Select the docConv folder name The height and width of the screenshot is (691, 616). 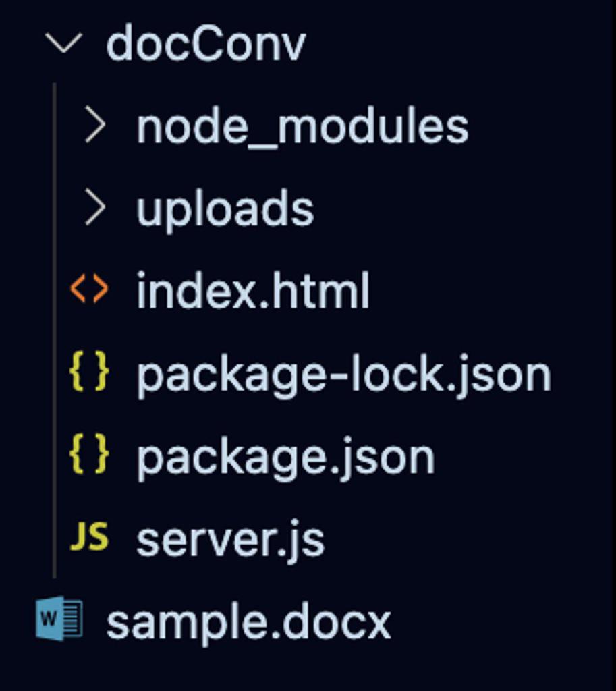(206, 45)
